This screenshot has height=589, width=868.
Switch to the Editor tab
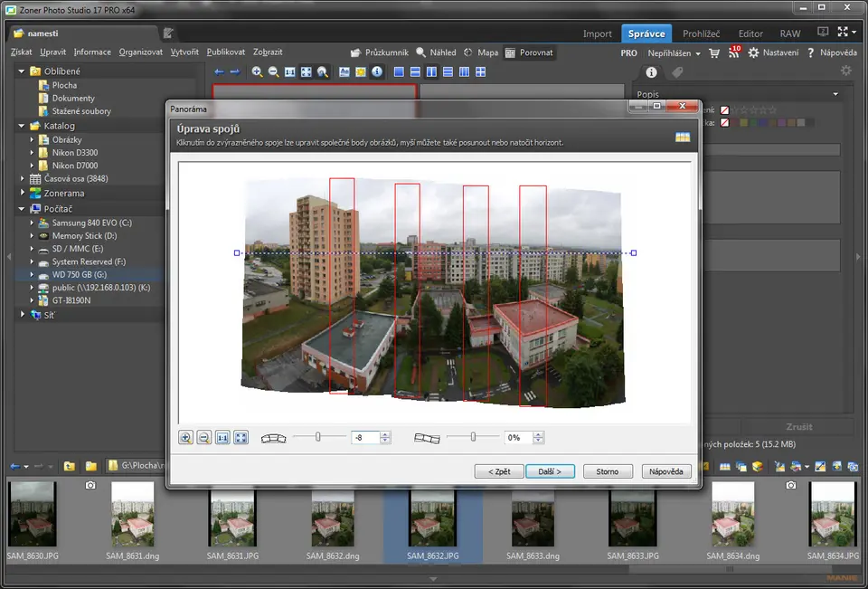[x=750, y=33]
